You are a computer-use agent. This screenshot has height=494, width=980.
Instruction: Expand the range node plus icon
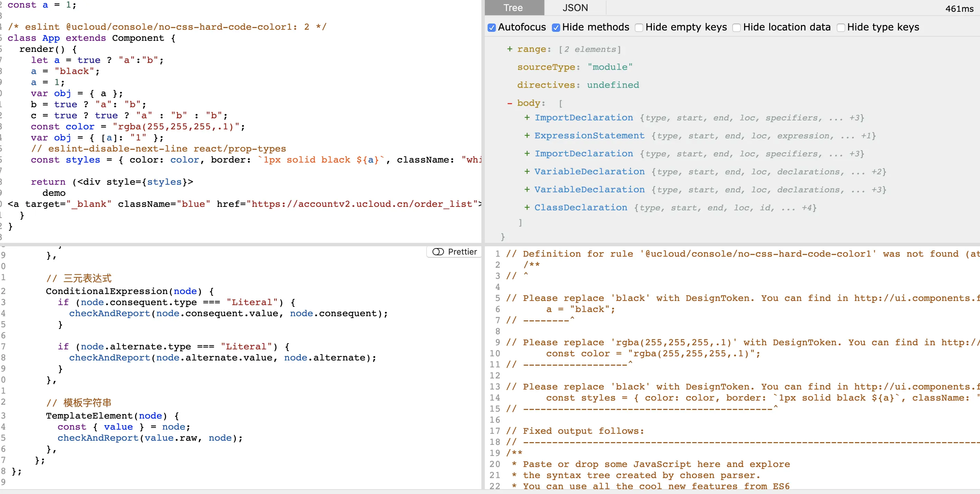509,49
